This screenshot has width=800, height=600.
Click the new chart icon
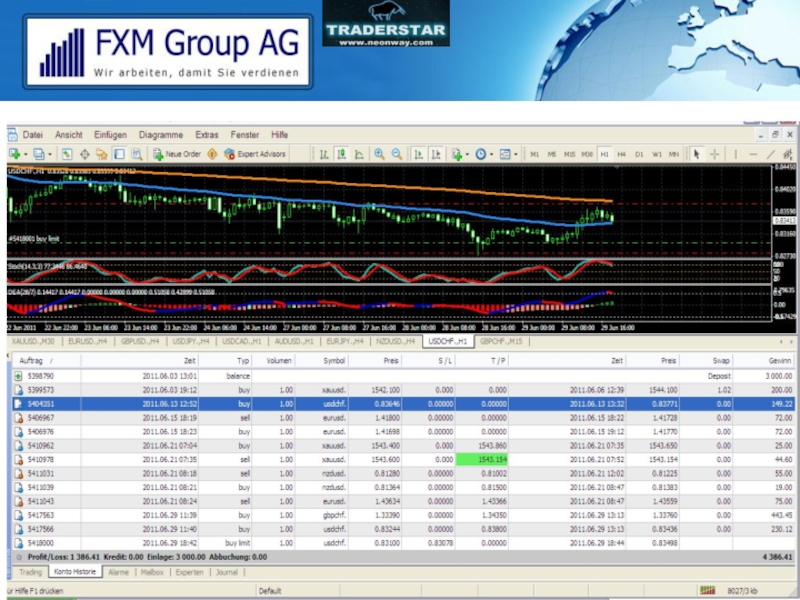[x=14, y=154]
